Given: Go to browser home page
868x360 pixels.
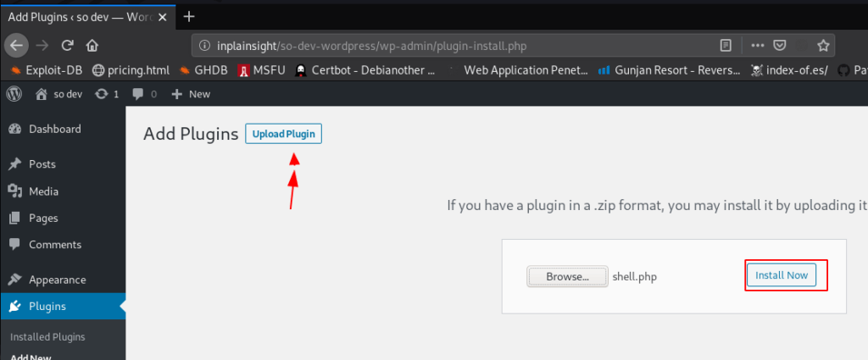Looking at the screenshot, I should [92, 46].
